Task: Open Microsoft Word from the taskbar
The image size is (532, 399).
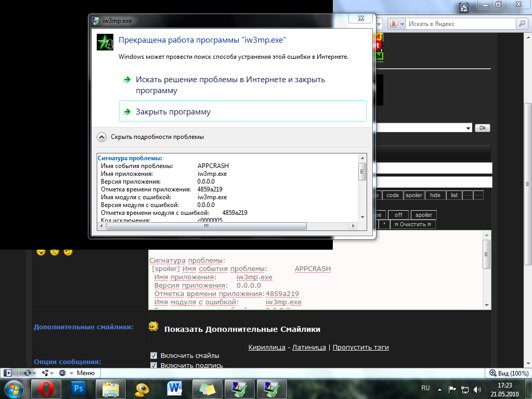Action: pyautogui.click(x=175, y=389)
